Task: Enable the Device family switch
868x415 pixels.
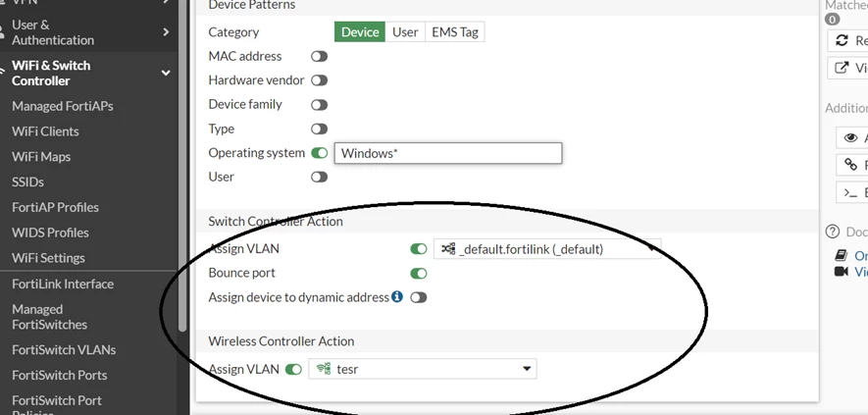Action: click(319, 105)
